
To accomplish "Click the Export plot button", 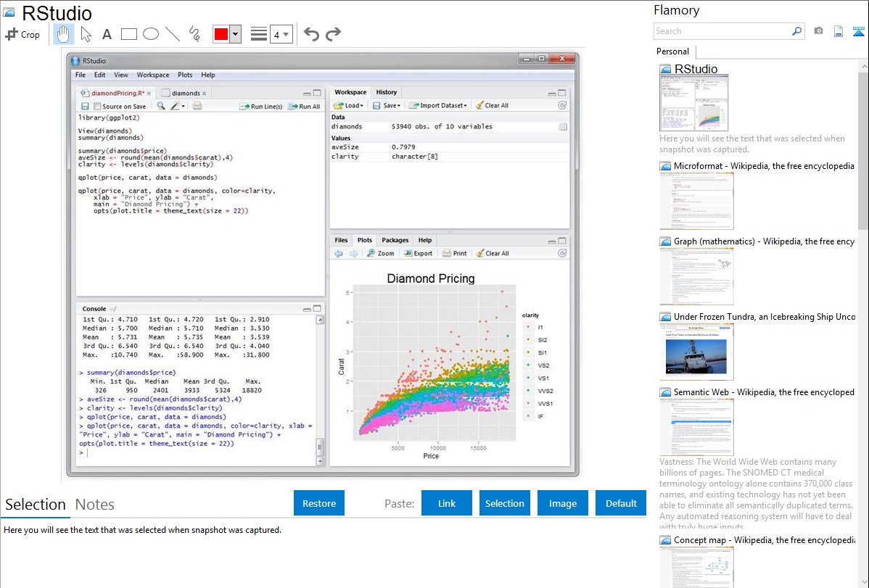I will (x=419, y=253).
